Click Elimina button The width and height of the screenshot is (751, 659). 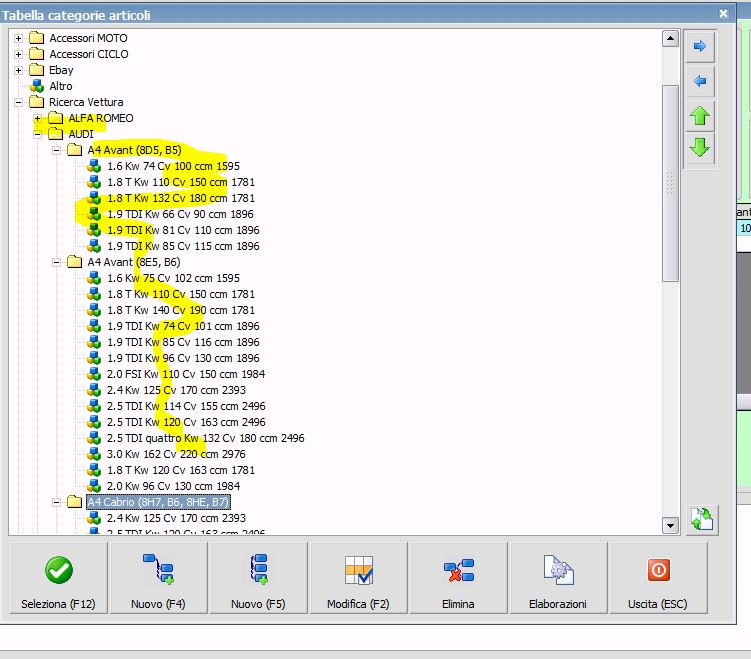click(458, 578)
